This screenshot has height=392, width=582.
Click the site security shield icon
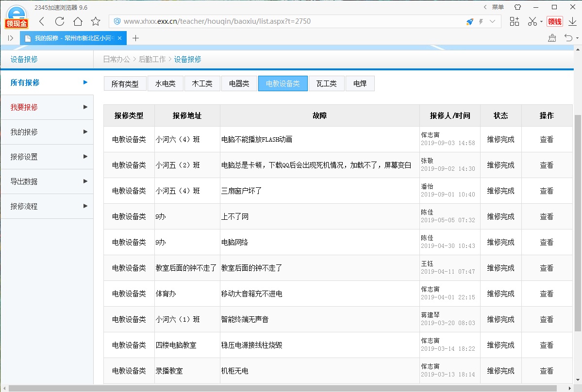117,21
